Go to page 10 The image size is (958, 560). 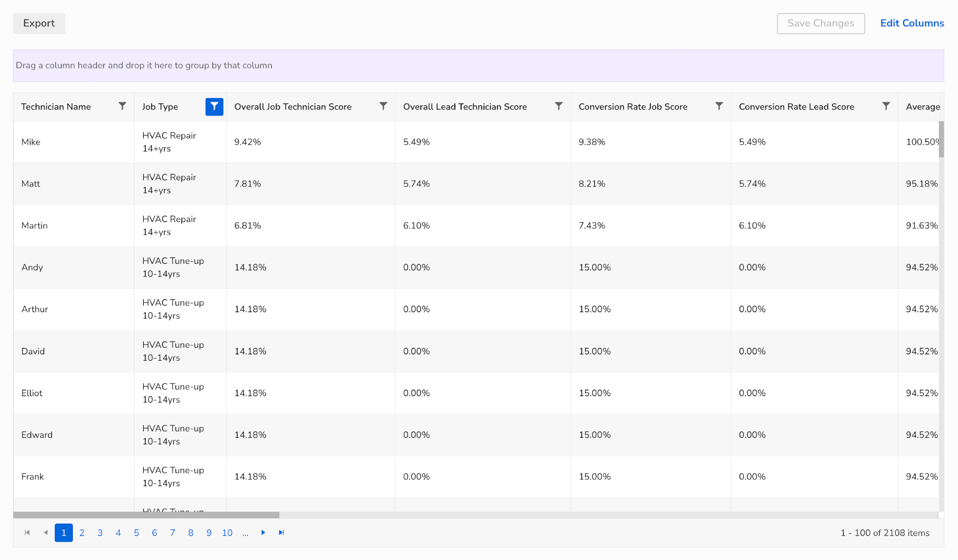227,533
